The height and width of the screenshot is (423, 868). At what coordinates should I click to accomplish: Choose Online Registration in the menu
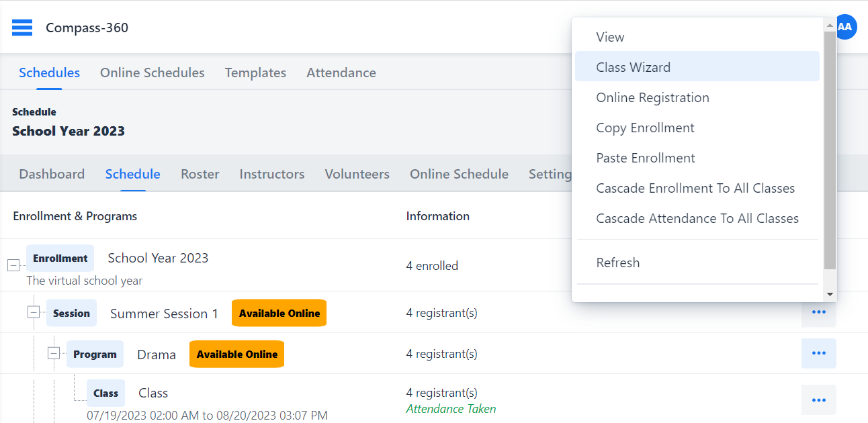[652, 97]
